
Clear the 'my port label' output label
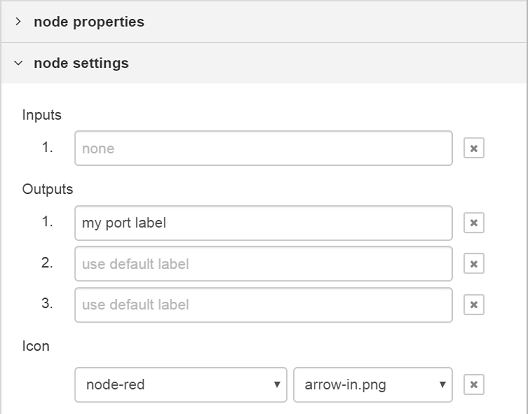(474, 223)
